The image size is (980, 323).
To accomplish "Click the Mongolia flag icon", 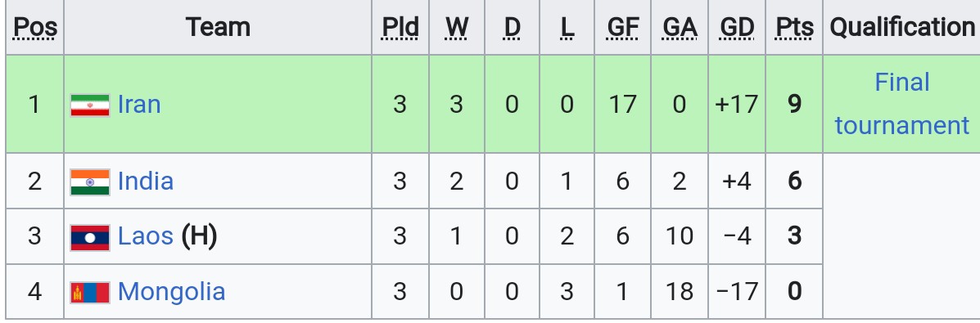I will [90, 293].
